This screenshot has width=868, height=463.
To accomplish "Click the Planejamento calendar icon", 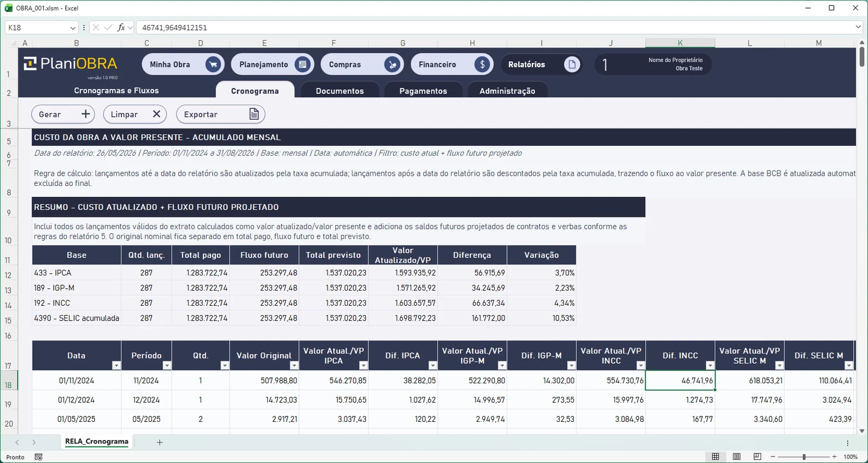I will [x=303, y=65].
